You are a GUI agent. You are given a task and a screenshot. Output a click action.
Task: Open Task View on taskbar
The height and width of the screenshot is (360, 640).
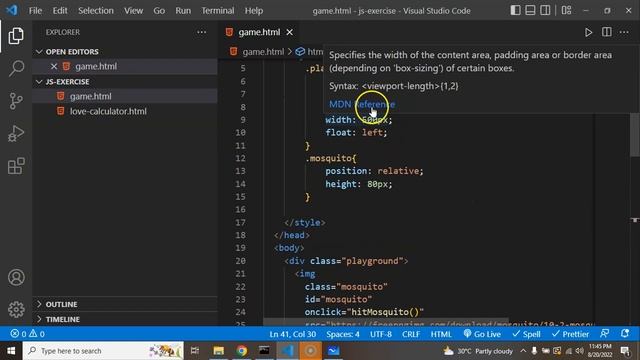(x=195, y=351)
